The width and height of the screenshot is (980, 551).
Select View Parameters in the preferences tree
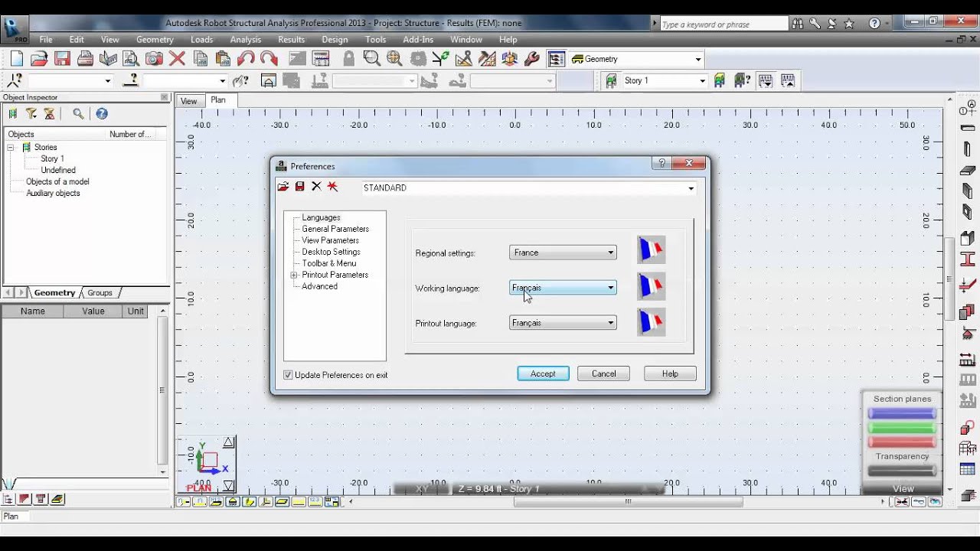click(x=330, y=240)
